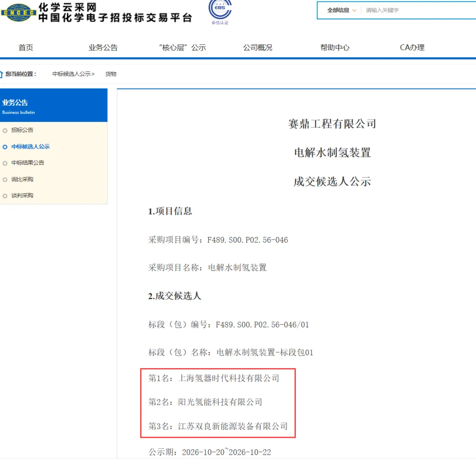
Task: Select 谈判采购 in the sidebar
Action: pyautogui.click(x=22, y=196)
